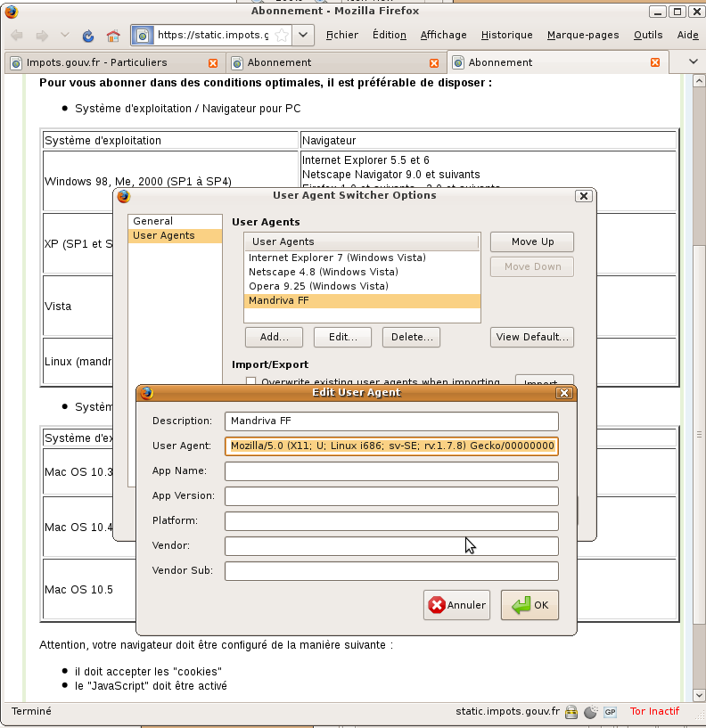Open the Fichier menu
Screen dimensions: 706x728
(341, 35)
